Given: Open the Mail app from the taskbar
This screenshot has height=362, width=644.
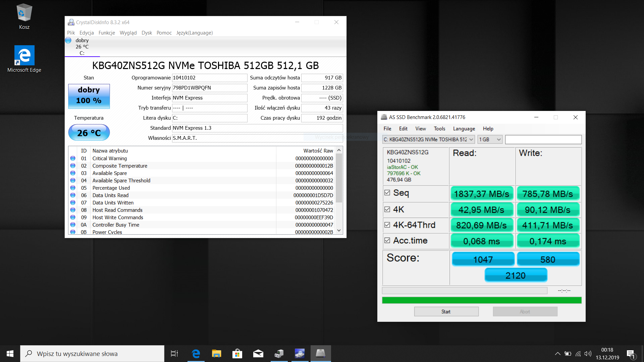Looking at the screenshot, I should coord(258,354).
